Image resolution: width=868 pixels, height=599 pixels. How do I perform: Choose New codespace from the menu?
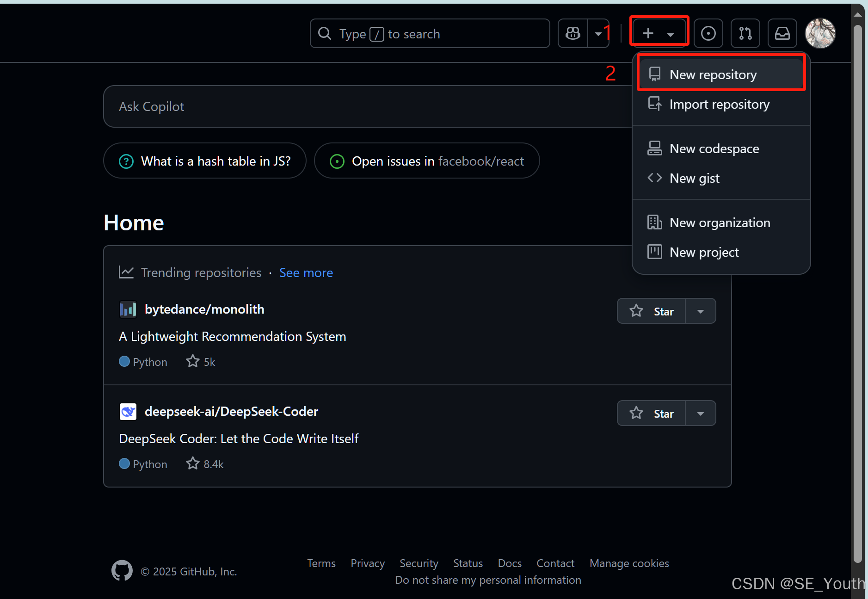[721, 148]
